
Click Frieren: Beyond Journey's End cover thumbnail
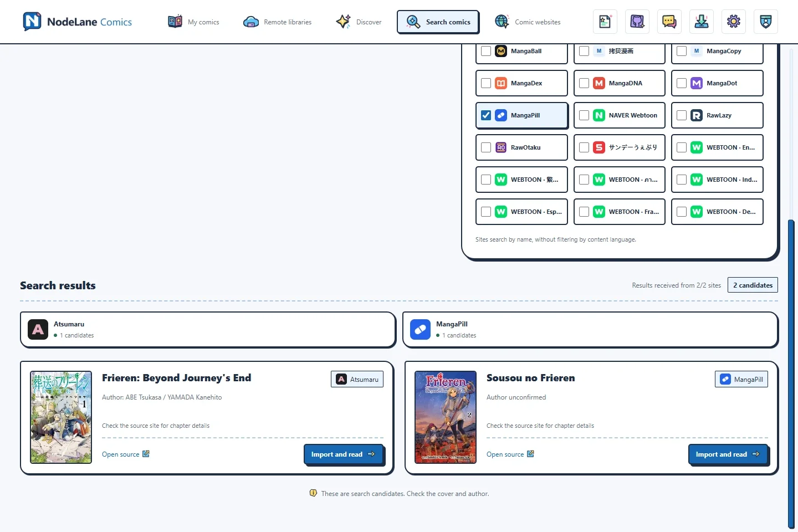[61, 417]
